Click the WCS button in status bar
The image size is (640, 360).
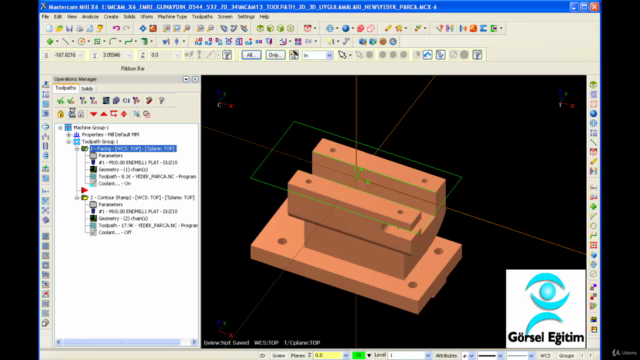click(x=545, y=356)
